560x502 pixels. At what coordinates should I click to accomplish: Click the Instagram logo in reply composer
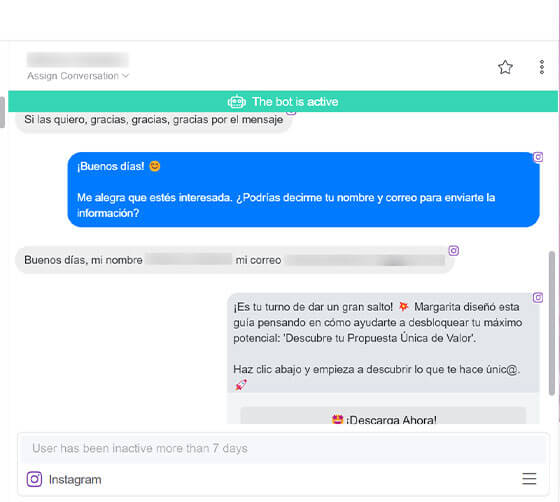click(34, 479)
